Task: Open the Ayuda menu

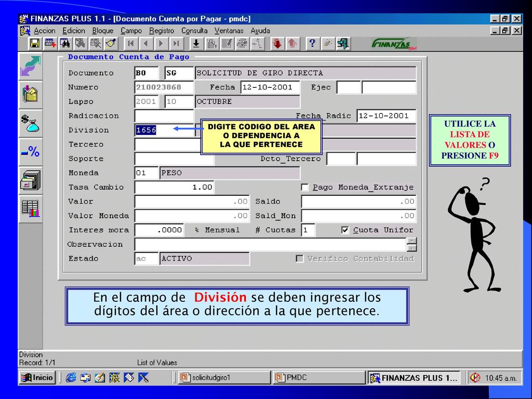Action: point(260,31)
